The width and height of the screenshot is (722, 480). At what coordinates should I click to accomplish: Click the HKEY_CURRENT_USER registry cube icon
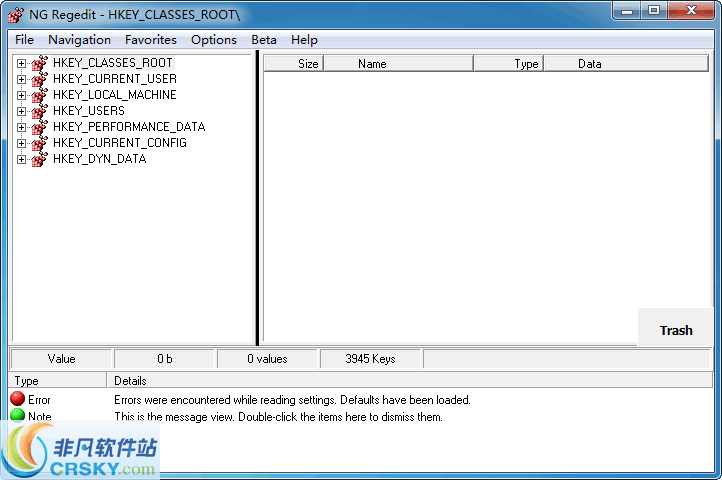[40, 79]
